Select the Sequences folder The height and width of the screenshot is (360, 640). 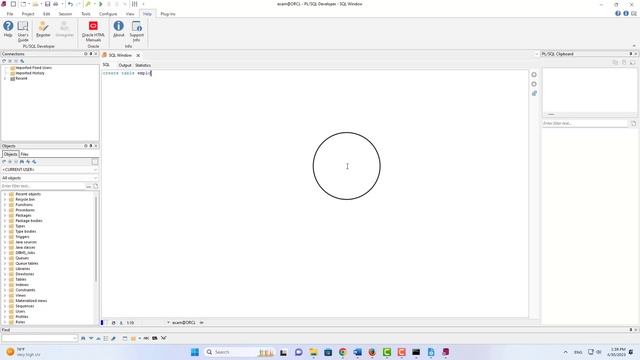pos(24,306)
